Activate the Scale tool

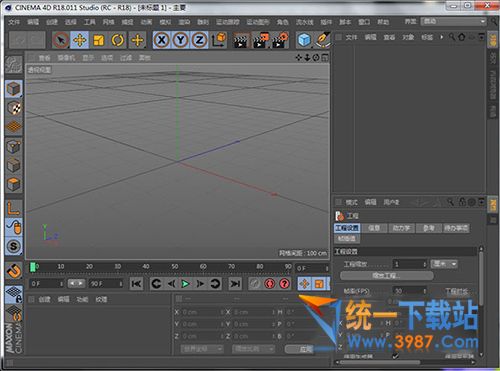99,40
